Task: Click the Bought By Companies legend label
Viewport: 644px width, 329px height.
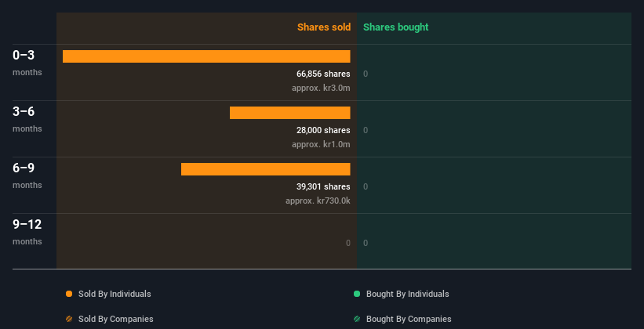Action: coord(409,319)
